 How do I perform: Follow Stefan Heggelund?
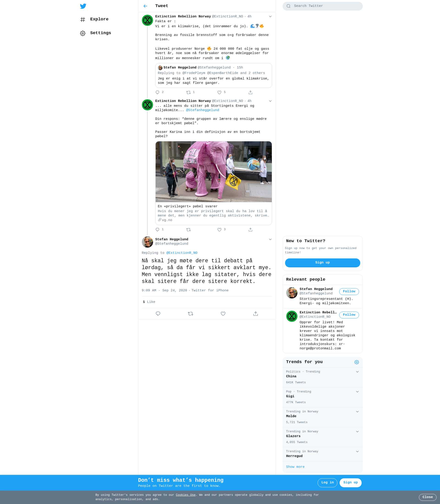tap(349, 291)
